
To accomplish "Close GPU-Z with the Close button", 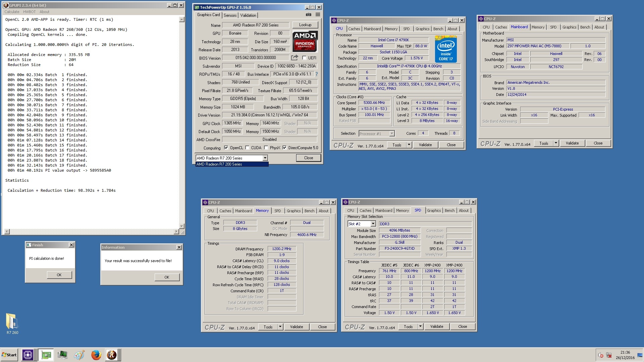I will [x=309, y=158].
